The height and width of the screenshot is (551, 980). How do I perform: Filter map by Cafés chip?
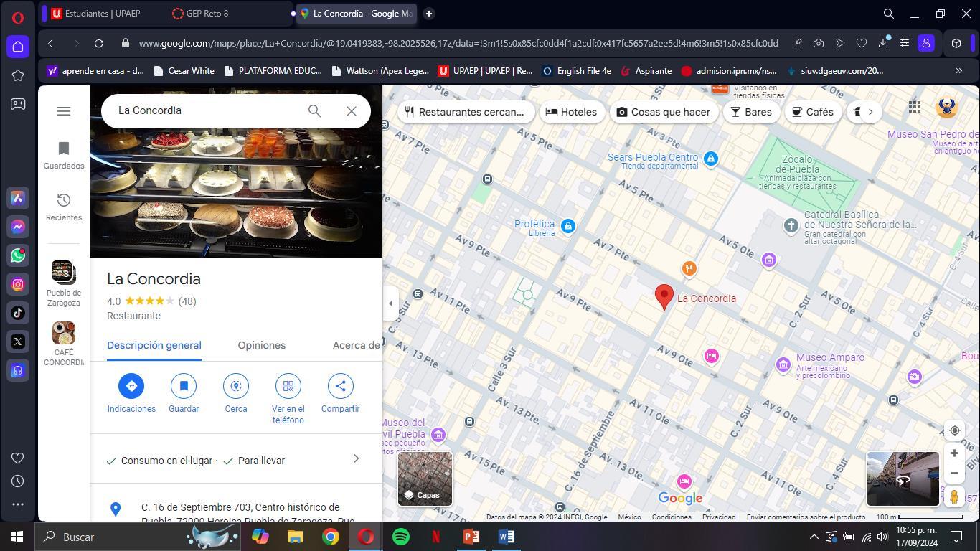point(813,112)
